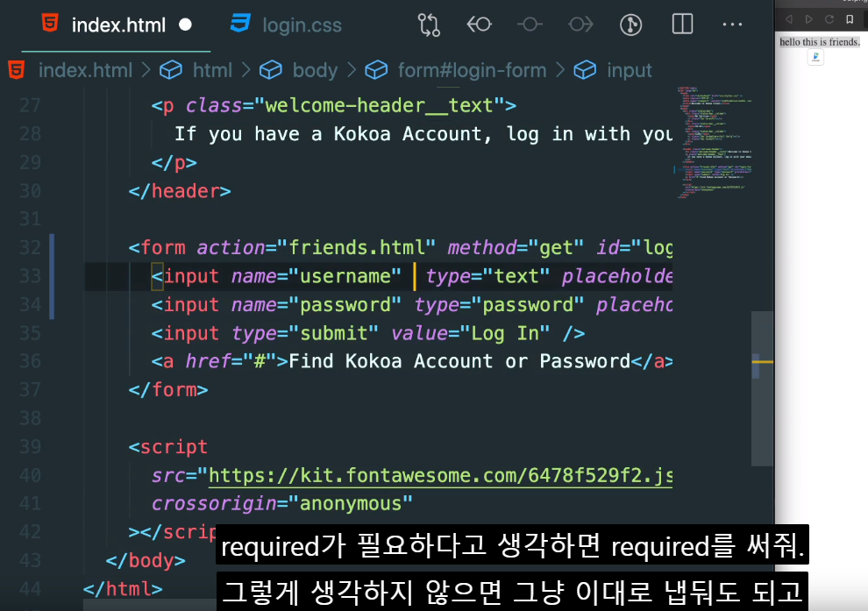Toggle file blame with the git circle icon
Viewport: 868px width, 611px height.
click(x=631, y=25)
